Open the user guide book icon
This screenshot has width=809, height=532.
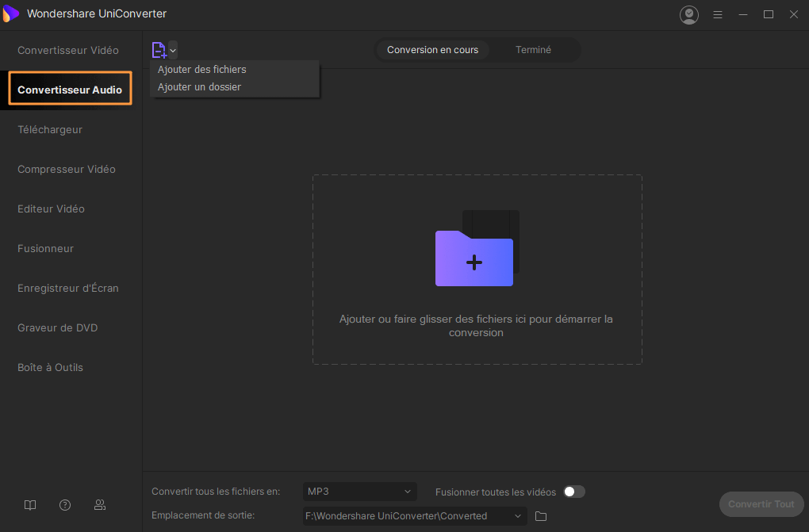[30, 505]
